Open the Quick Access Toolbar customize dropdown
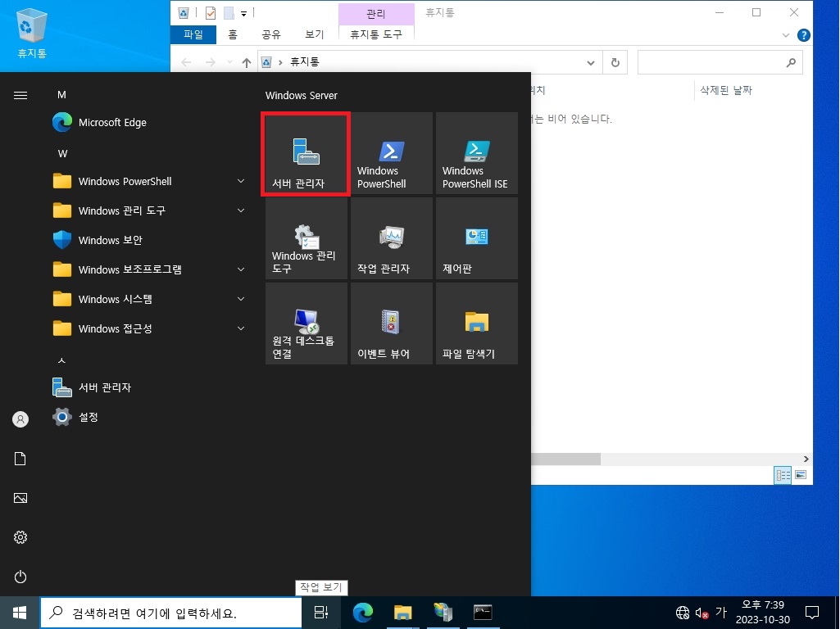Viewport: 840px width, 629px height. [243, 13]
